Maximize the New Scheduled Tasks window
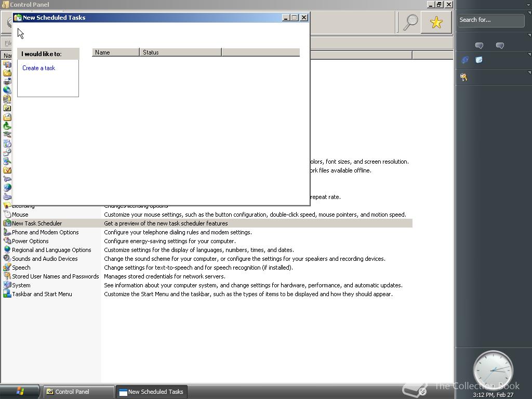The width and height of the screenshot is (532, 399). point(295,18)
